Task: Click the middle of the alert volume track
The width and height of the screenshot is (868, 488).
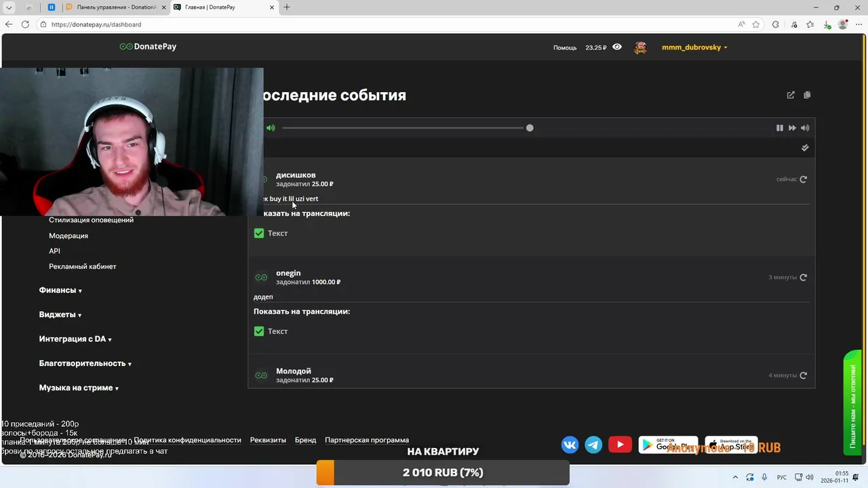Action: tap(406, 127)
